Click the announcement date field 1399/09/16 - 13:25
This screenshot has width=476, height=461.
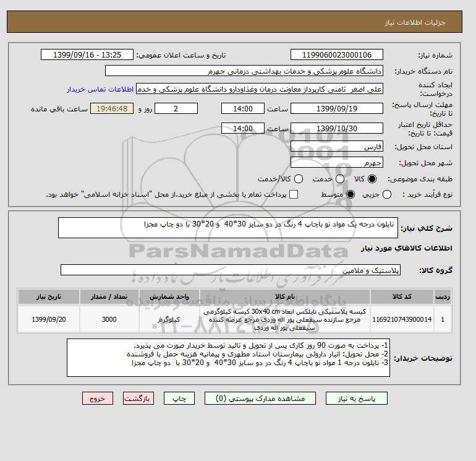pyautogui.click(x=87, y=54)
